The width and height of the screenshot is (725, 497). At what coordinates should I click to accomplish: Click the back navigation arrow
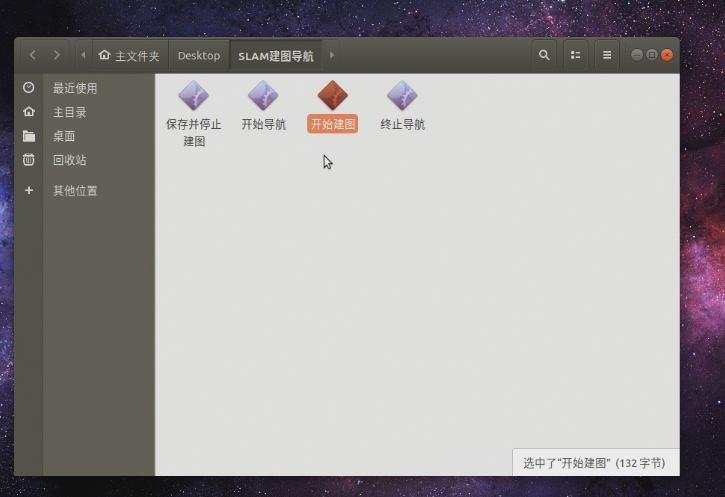point(33,55)
